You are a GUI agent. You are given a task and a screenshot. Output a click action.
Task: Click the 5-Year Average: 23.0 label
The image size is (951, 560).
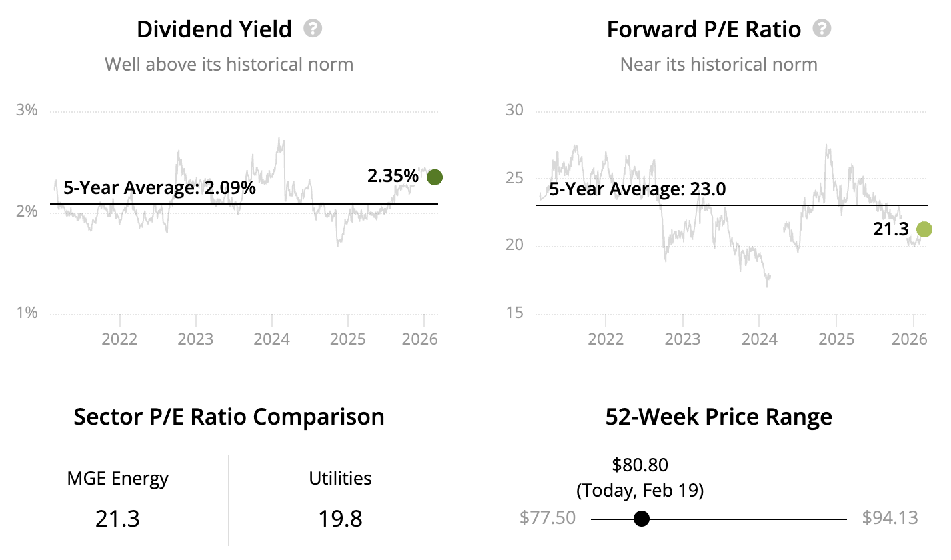point(637,189)
